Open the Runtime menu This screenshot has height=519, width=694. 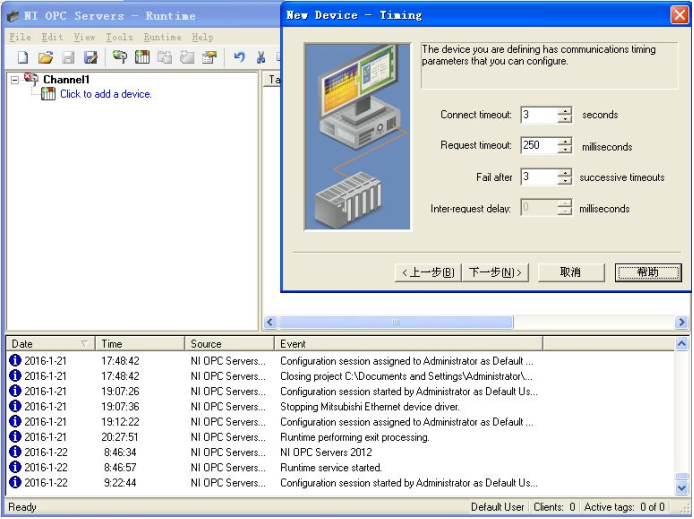tap(162, 37)
